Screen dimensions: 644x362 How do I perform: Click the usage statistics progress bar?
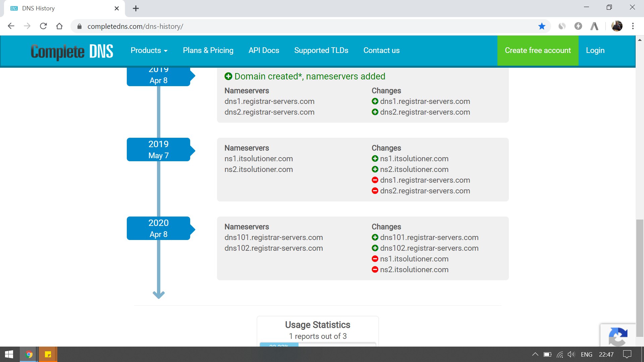tap(318, 345)
